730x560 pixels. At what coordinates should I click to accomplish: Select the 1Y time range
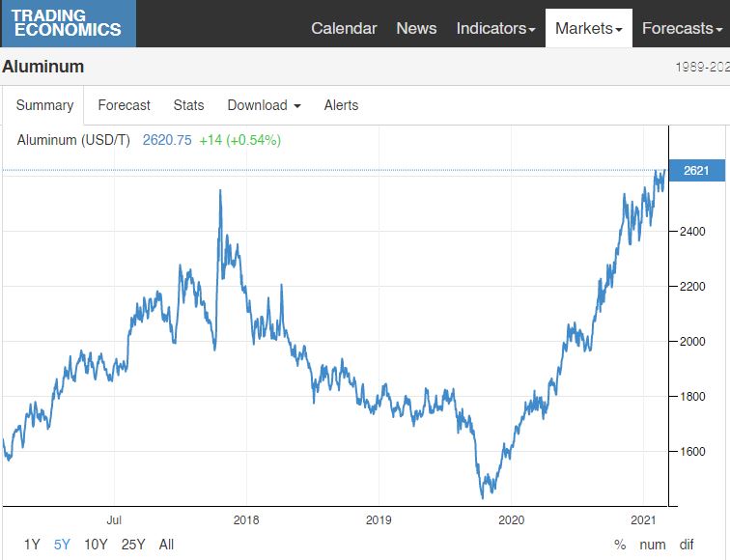pos(32,545)
